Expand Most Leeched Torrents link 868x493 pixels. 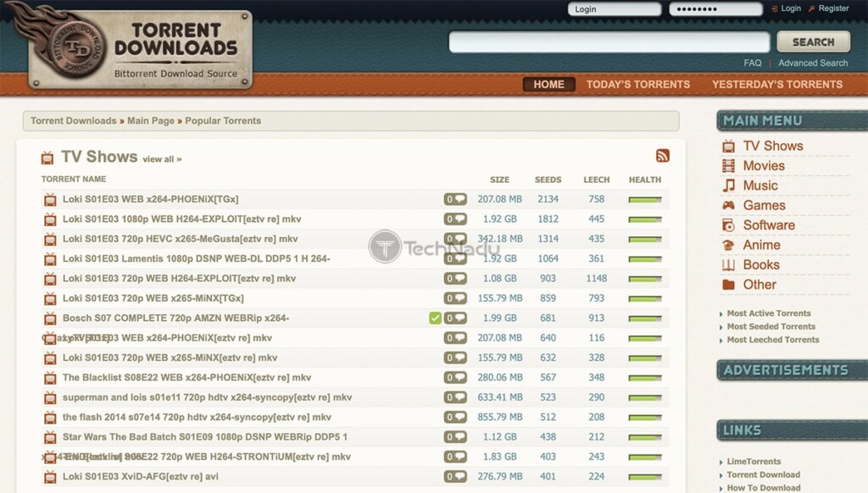[773, 340]
